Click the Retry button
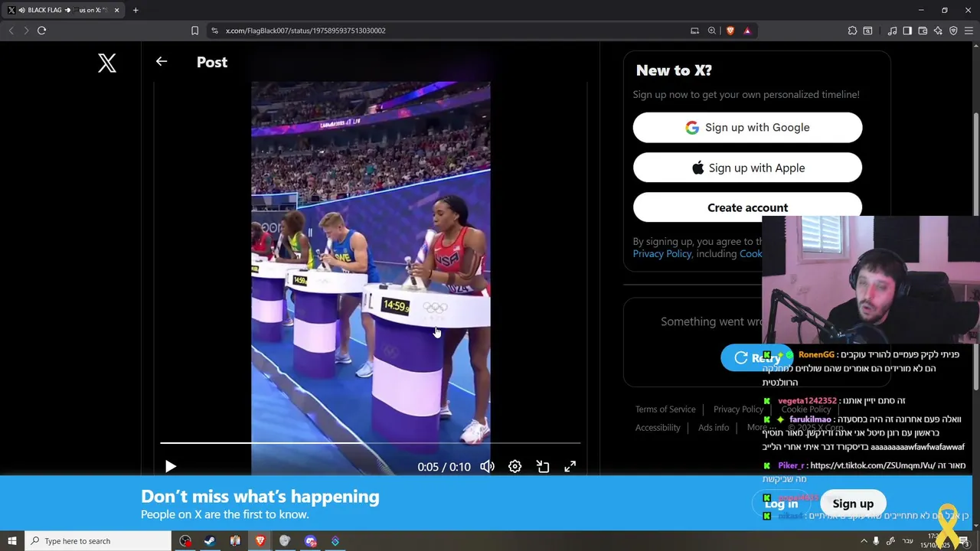The width and height of the screenshot is (980, 551). click(x=758, y=357)
